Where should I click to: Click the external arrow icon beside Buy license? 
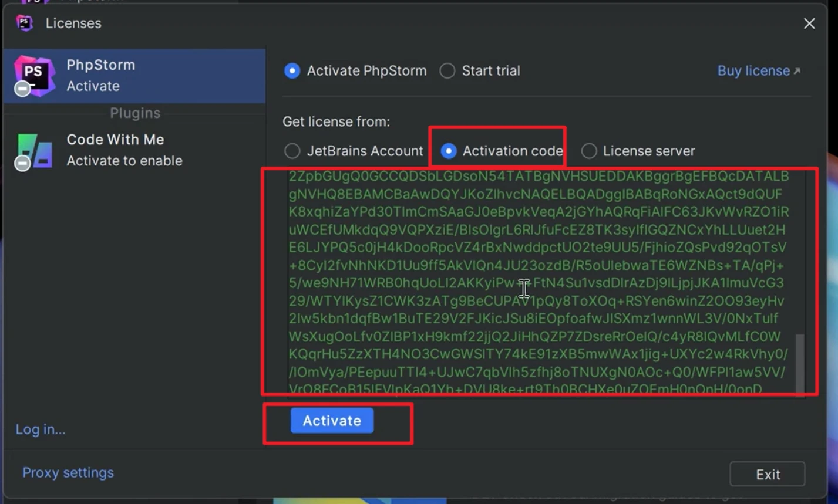tap(797, 71)
